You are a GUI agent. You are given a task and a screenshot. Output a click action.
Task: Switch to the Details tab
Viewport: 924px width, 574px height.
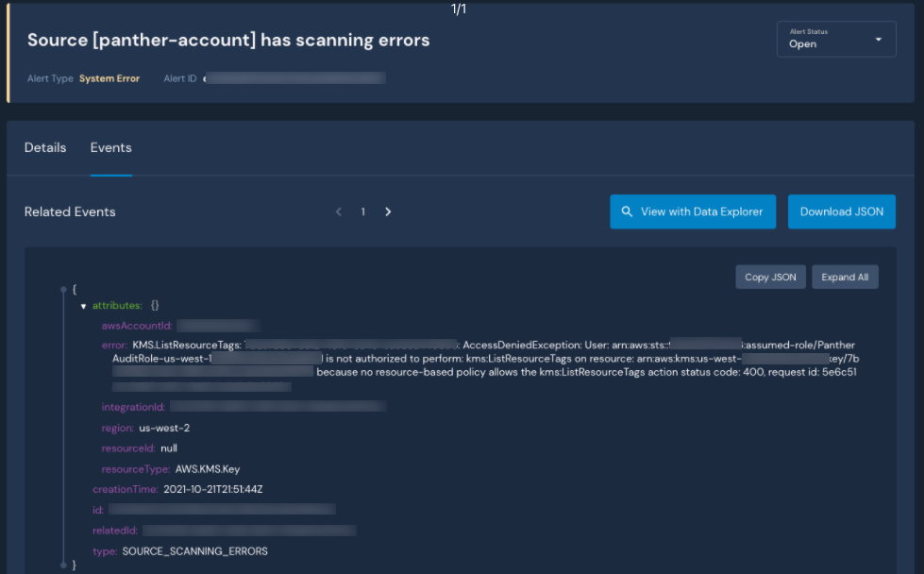pos(45,147)
